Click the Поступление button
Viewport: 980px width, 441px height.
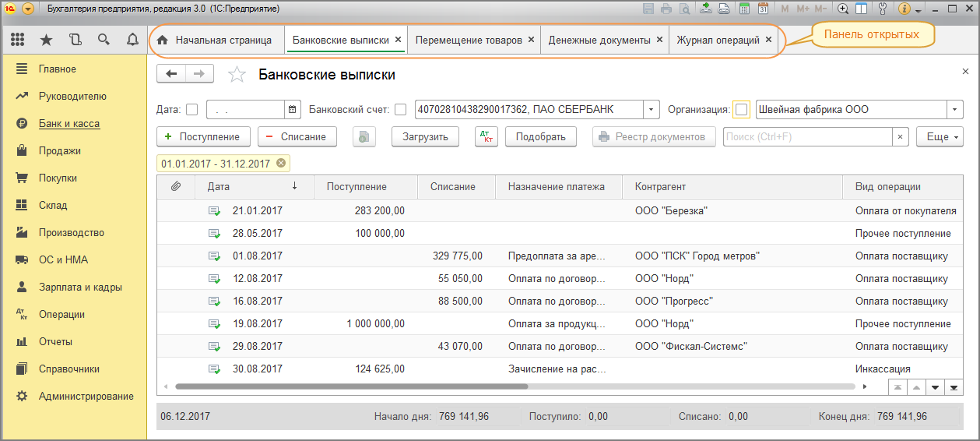203,136
